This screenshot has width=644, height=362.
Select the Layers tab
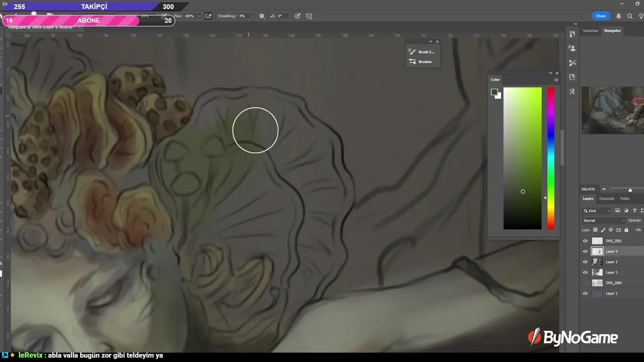(588, 199)
